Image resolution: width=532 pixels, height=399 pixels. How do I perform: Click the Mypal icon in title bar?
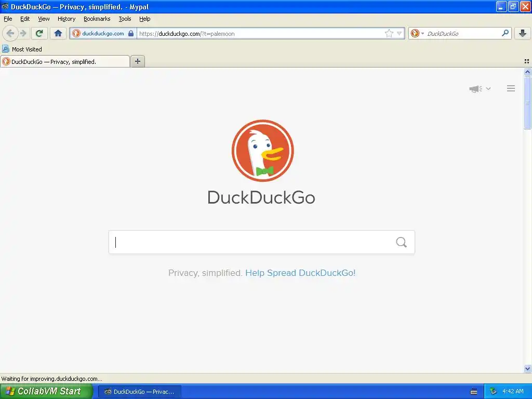(5, 6)
